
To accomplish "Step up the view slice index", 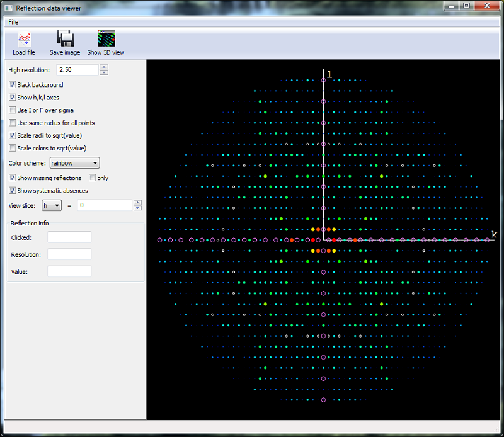I will [x=137, y=202].
